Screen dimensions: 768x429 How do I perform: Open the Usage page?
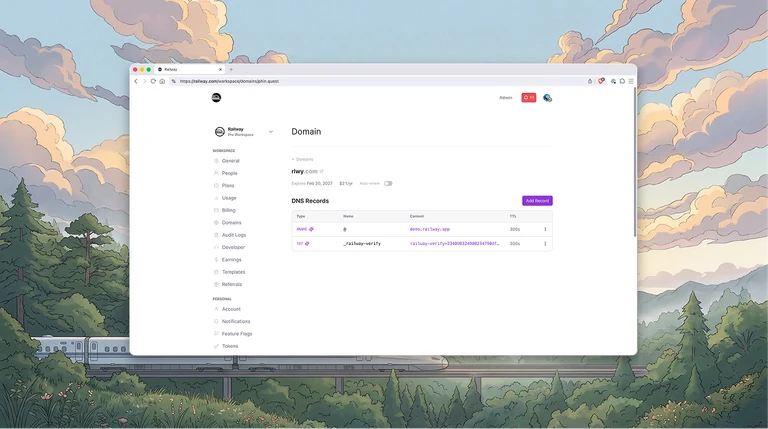[x=225, y=198]
